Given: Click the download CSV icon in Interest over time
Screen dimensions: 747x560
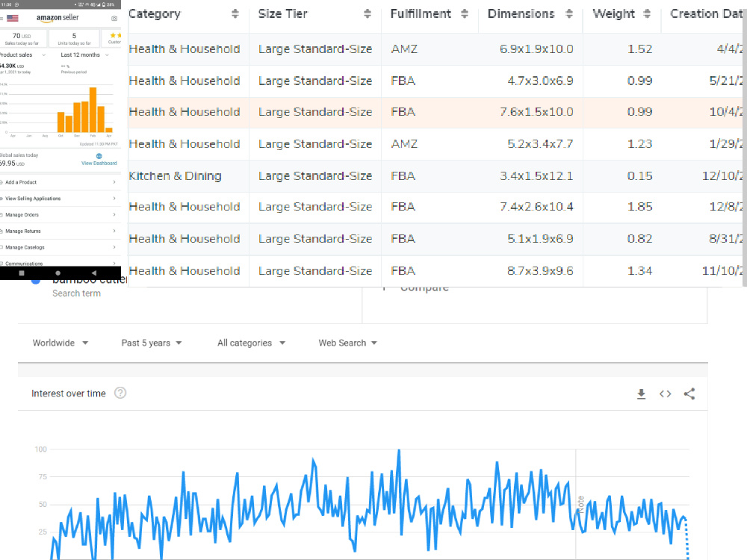Looking at the screenshot, I should coord(641,393).
